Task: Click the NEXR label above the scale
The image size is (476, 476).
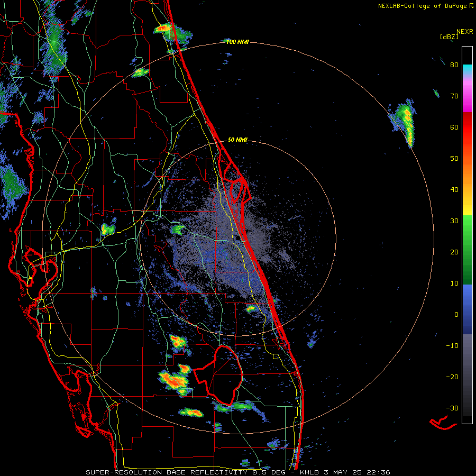Action: (465, 32)
